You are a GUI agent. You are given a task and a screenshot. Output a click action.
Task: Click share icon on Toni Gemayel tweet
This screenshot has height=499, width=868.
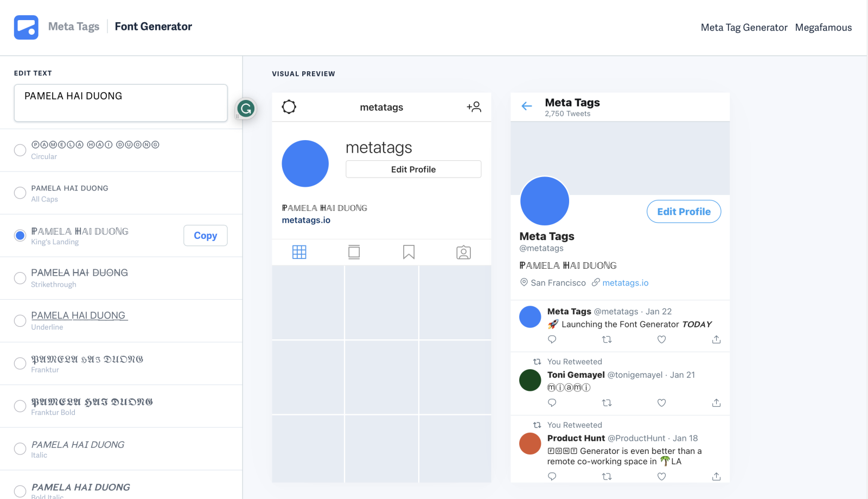click(717, 403)
